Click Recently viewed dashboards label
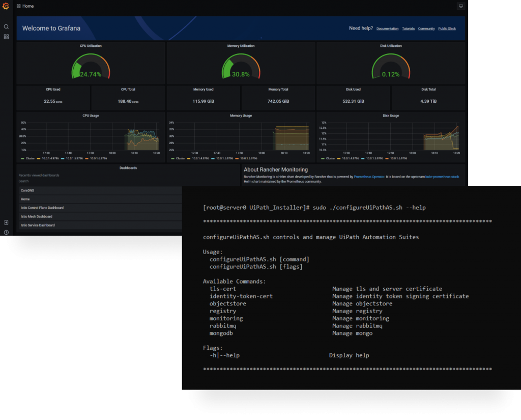 coord(39,175)
